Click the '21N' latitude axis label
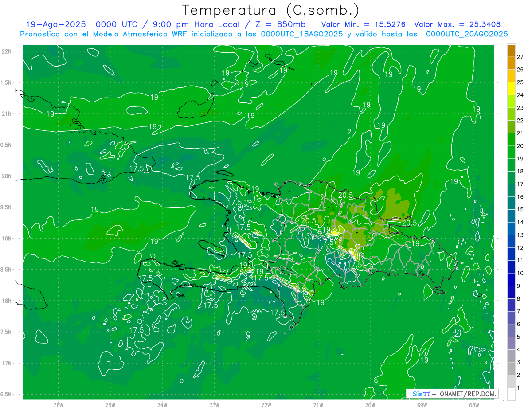 coord(6,114)
